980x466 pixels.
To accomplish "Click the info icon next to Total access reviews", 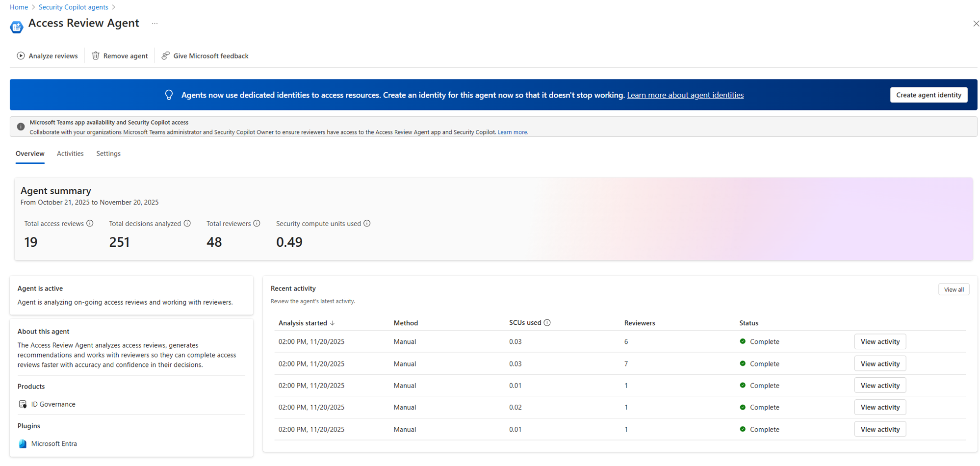I will (90, 223).
